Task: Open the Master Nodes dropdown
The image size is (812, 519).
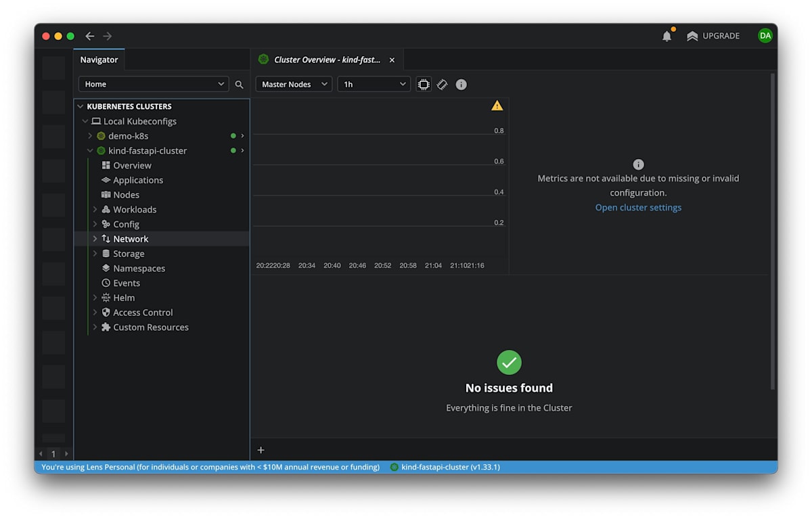Action: (x=294, y=84)
